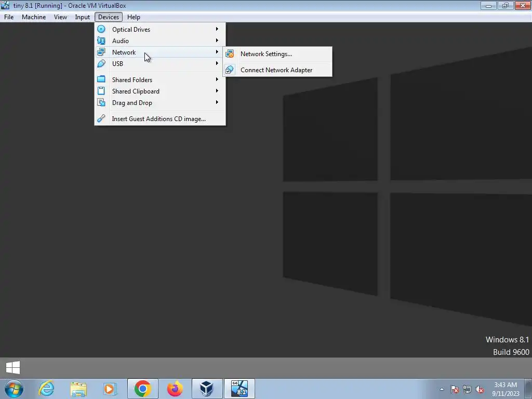The width and height of the screenshot is (532, 399).
Task: Click the Network menu entry label
Action: pyautogui.click(x=124, y=52)
